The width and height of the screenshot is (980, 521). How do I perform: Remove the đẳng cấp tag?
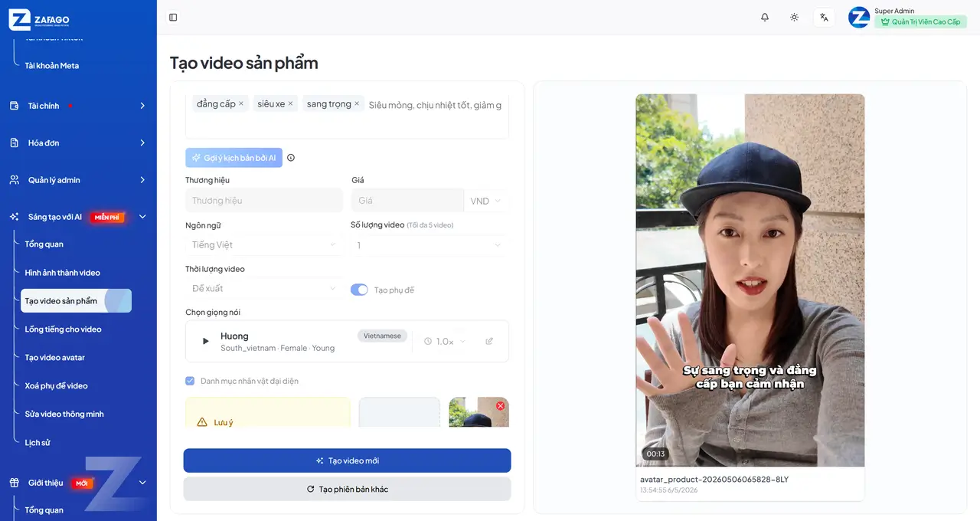pos(241,103)
